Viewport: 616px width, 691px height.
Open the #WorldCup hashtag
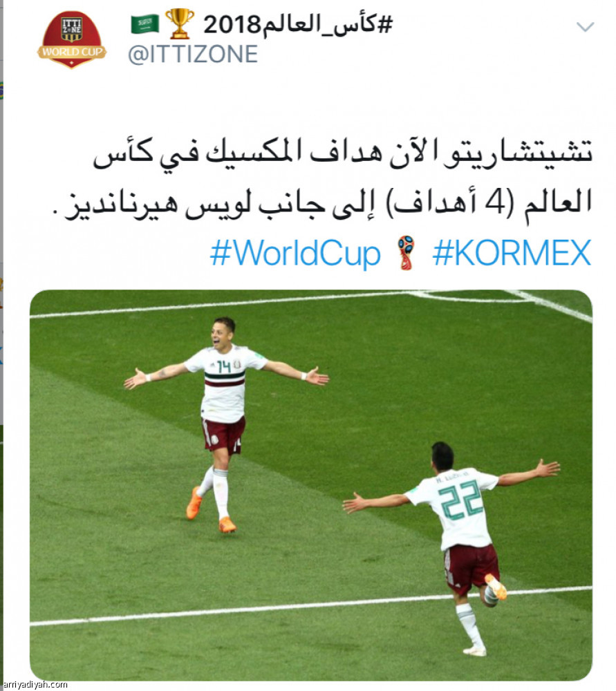(x=295, y=254)
